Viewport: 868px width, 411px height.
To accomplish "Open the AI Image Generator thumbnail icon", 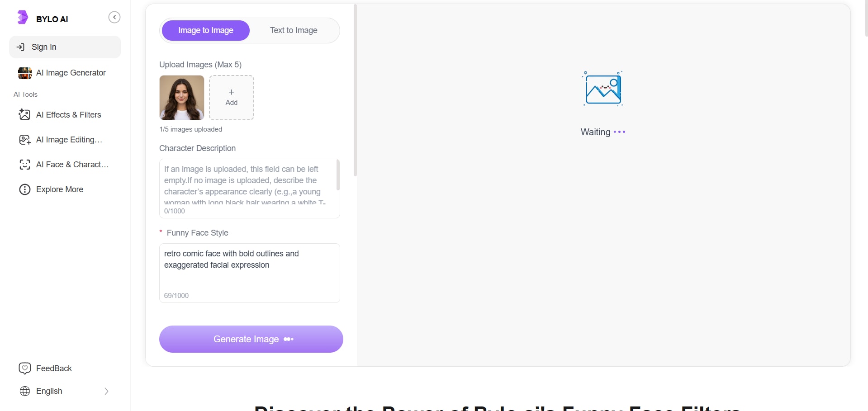I will pos(25,73).
